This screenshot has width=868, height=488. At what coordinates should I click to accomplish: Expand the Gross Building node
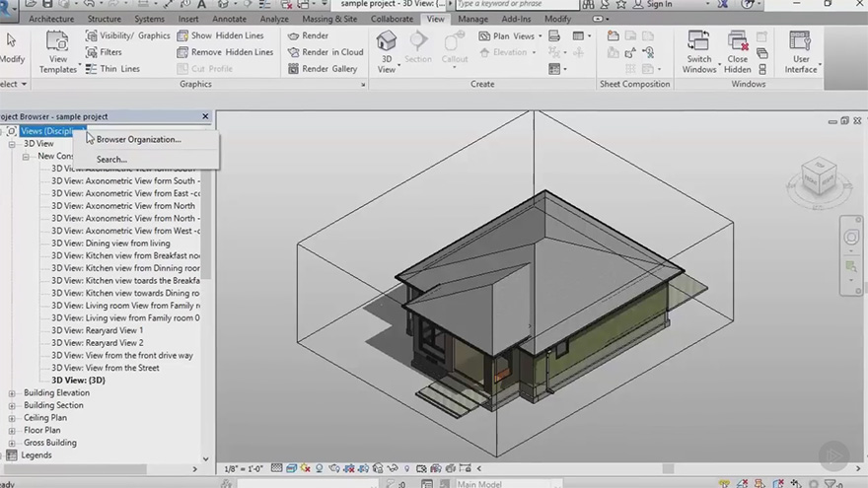[12, 444]
